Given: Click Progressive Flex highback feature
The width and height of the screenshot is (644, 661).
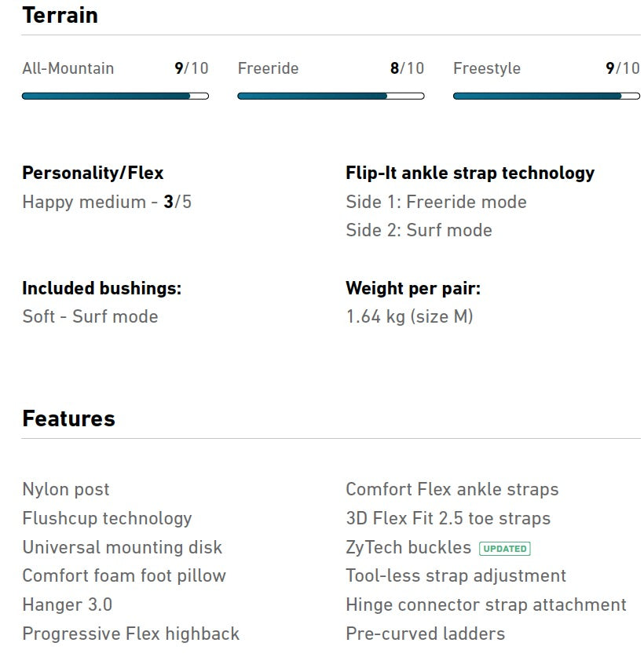Looking at the screenshot, I should click(130, 634).
